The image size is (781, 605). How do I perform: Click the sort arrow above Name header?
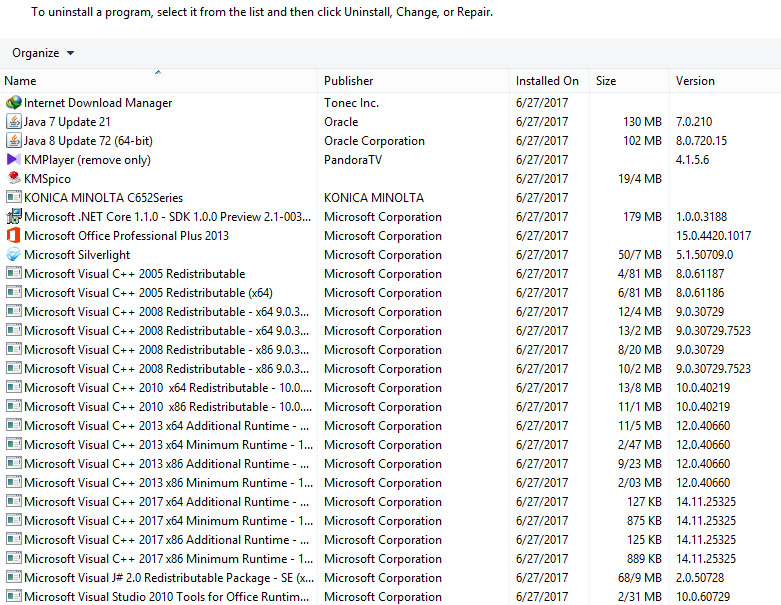tap(158, 73)
